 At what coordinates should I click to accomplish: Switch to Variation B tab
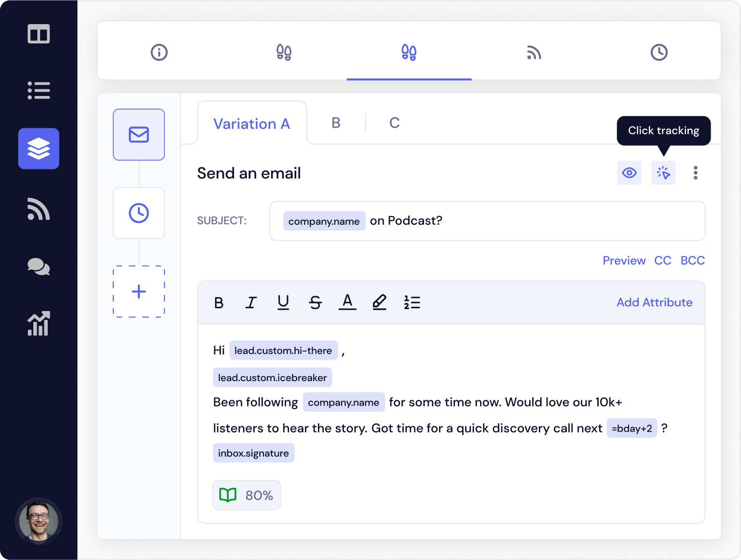(336, 123)
